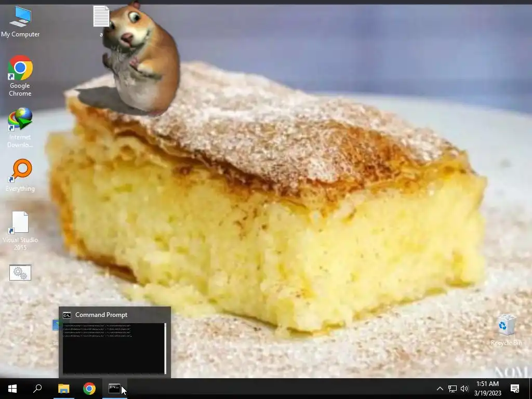Launch Google Chrome from the desktop shortcut

coord(20,76)
